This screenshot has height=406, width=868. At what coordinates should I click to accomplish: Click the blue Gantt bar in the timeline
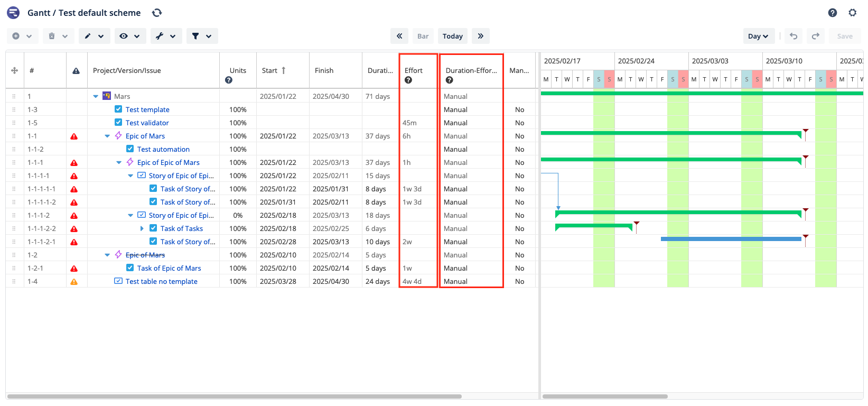pyautogui.click(x=731, y=239)
